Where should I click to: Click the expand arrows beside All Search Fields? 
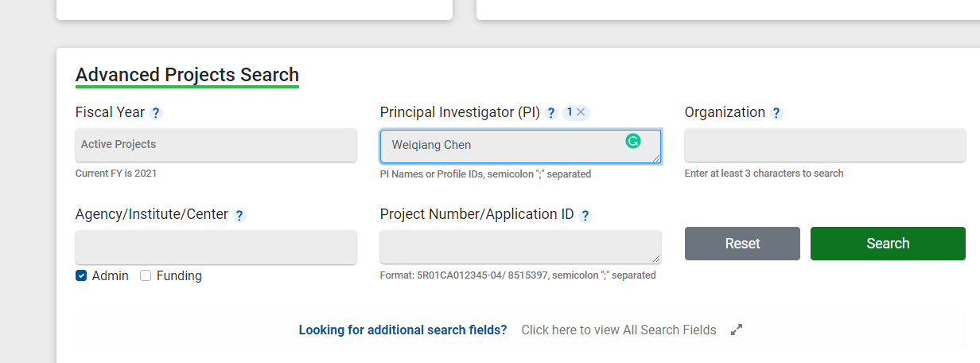point(737,330)
